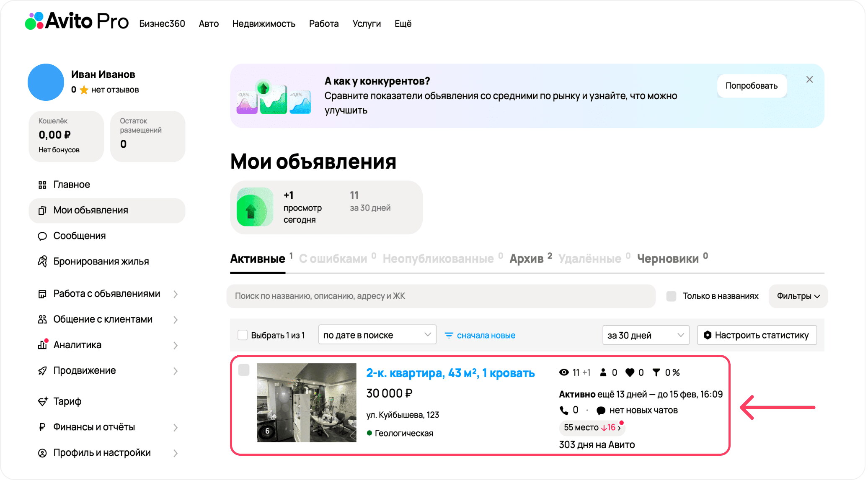Open the Фильтры dropdown
The height and width of the screenshot is (480, 868).
point(798,296)
